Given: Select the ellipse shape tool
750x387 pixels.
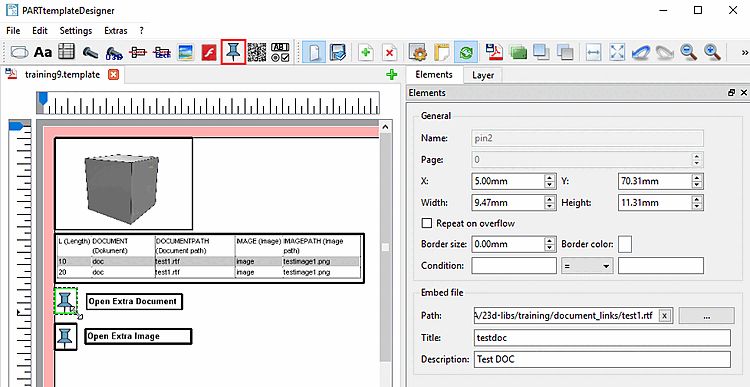Looking at the screenshot, I should pos(20,52).
